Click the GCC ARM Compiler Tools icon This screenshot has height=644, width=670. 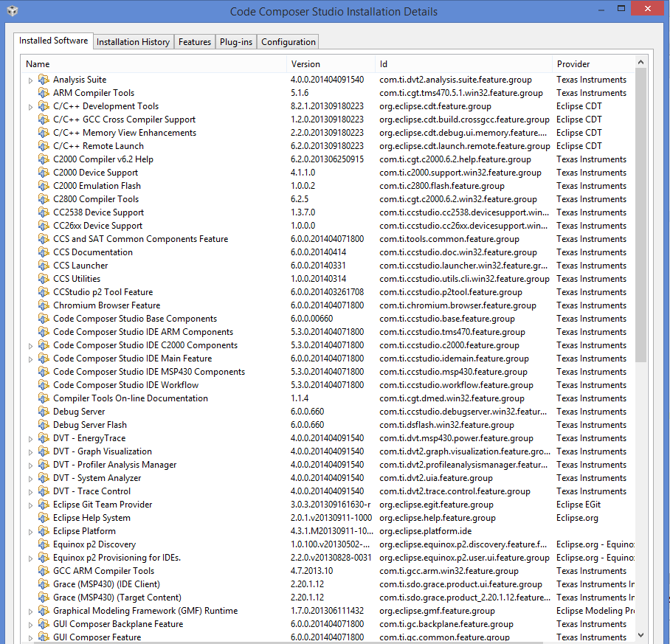pyautogui.click(x=44, y=571)
